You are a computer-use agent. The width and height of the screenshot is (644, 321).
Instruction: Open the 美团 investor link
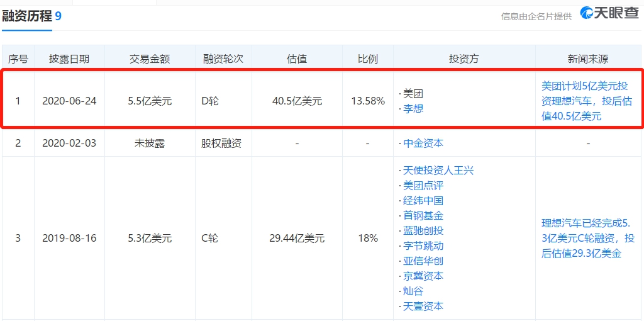pos(413,94)
